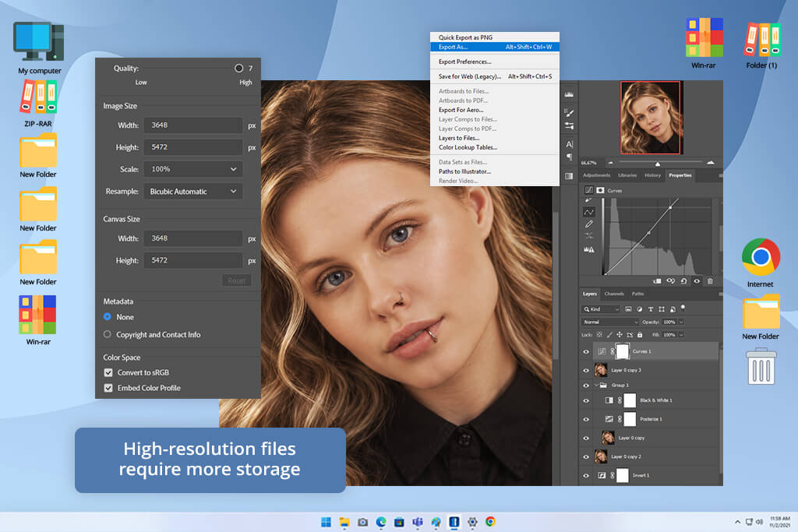Open the Paragraph panel icon
This screenshot has width=798, height=532.
569,157
